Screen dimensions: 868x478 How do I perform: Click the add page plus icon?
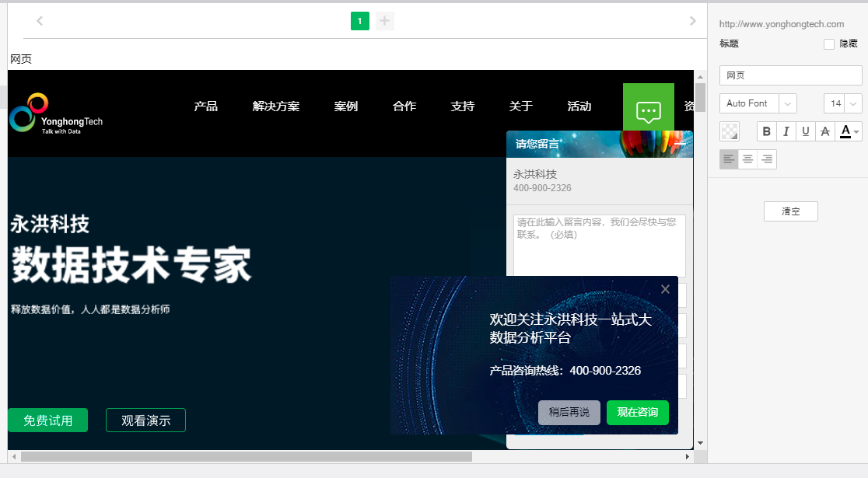coord(385,21)
